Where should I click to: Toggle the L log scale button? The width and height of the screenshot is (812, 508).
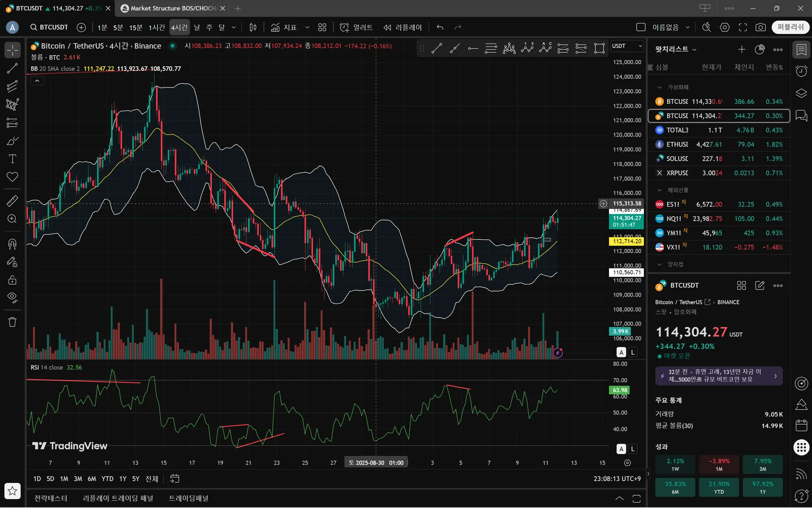point(633,352)
